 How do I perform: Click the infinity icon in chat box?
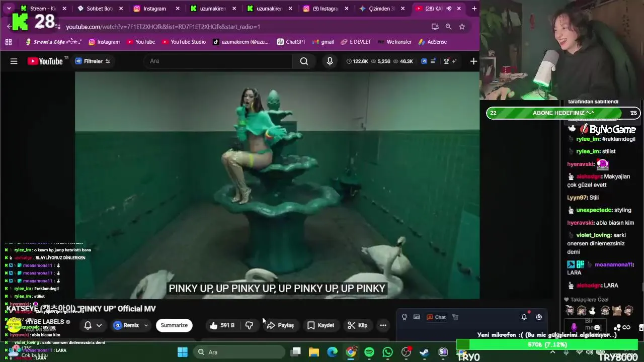tap(626, 328)
